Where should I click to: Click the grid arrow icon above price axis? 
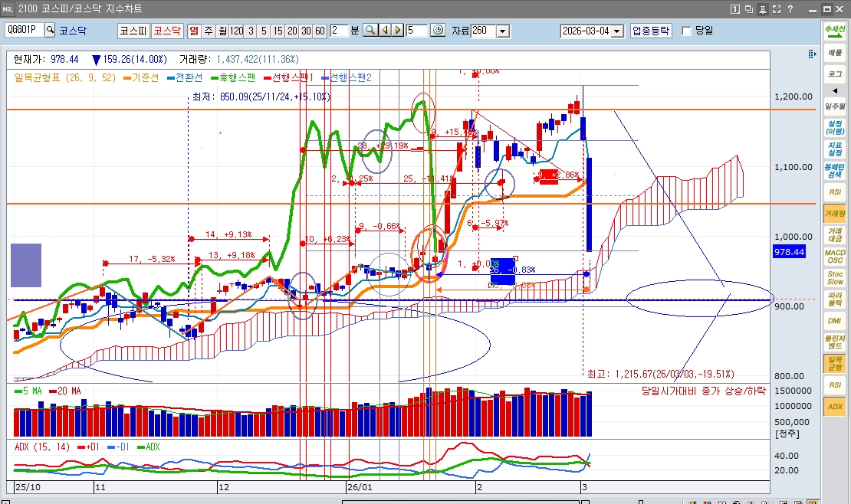click(812, 54)
